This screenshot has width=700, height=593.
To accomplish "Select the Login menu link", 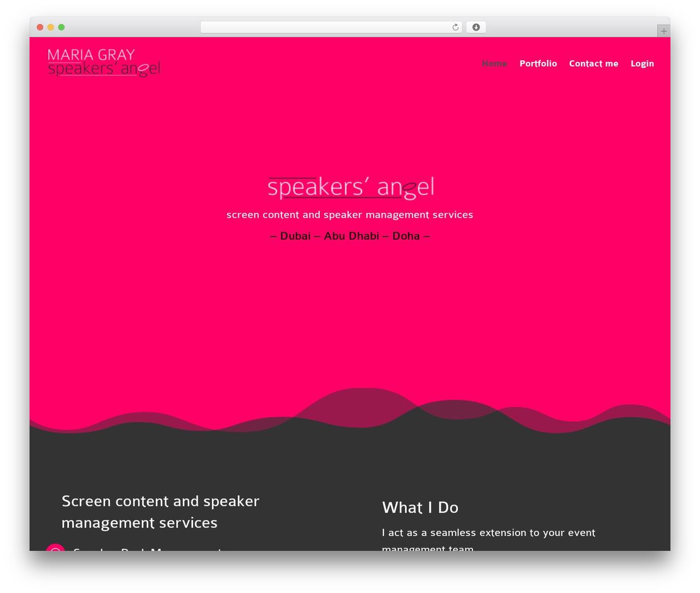I will coord(642,63).
